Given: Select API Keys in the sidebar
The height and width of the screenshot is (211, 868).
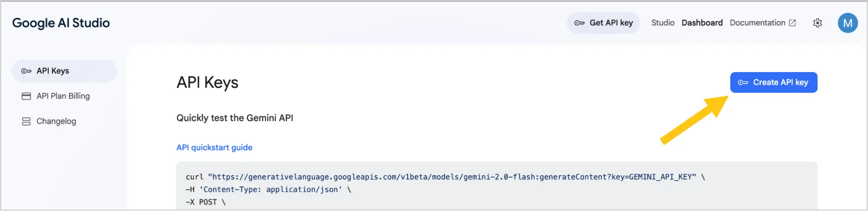Looking at the screenshot, I should [x=64, y=71].
